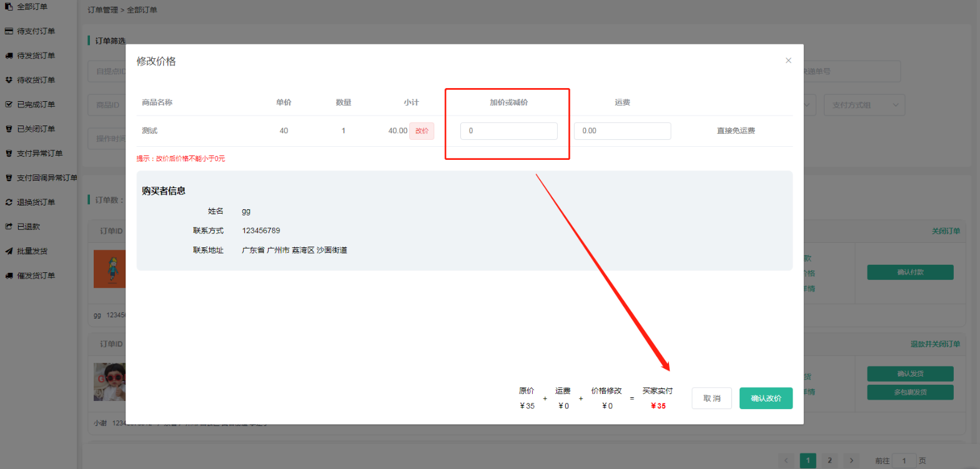The width and height of the screenshot is (980, 469).
Task: Click the 订单管理 breadcrumb
Action: click(x=102, y=10)
